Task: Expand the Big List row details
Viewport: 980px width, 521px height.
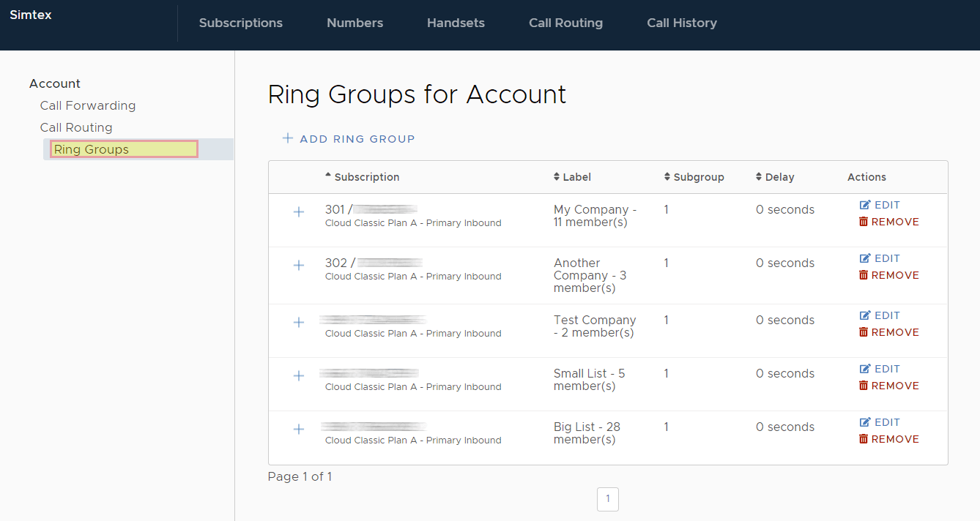Action: (299, 430)
